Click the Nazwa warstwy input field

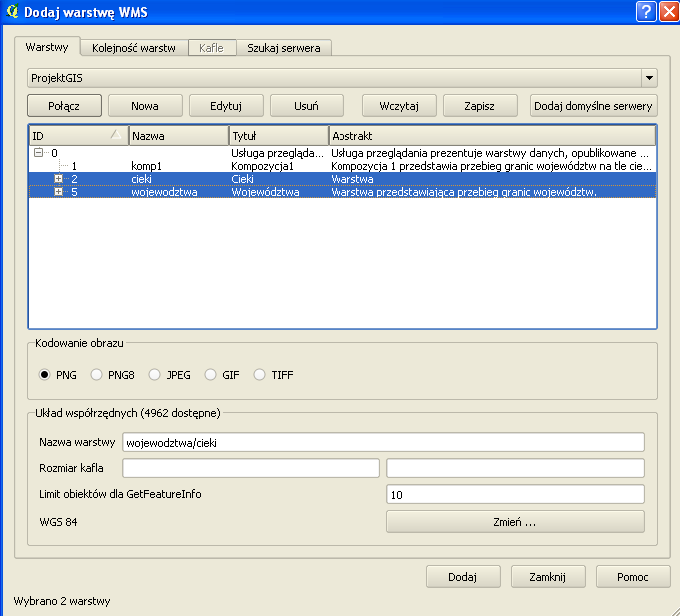coord(383,442)
